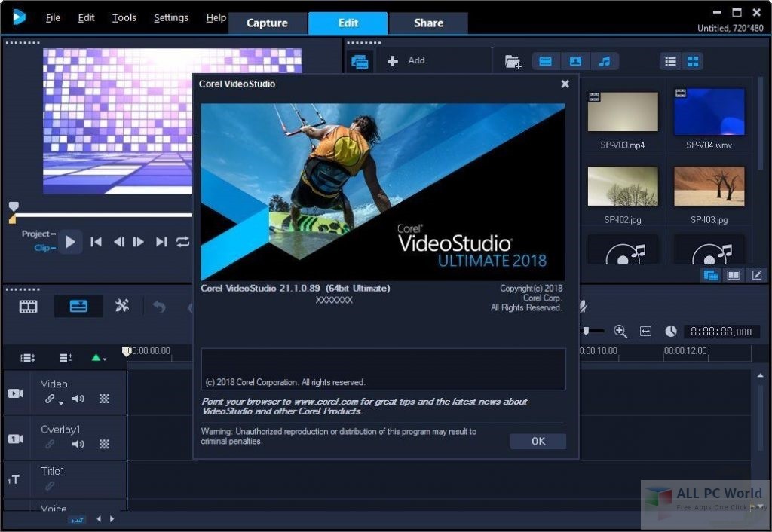This screenshot has height=532, width=772.
Task: Fit project in timeline window
Action: [645, 332]
